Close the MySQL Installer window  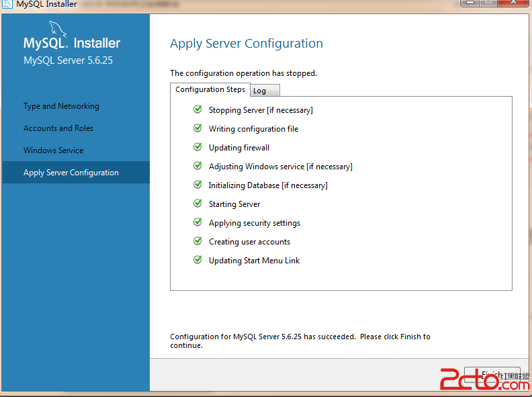coord(513,3)
